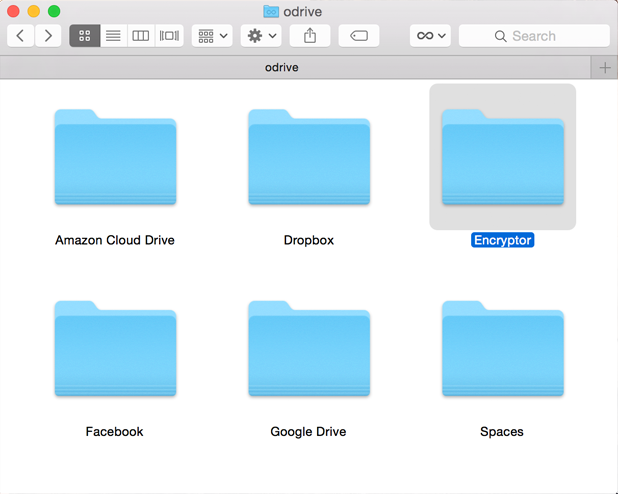Click the Encryptor folder name label

tap(502, 240)
